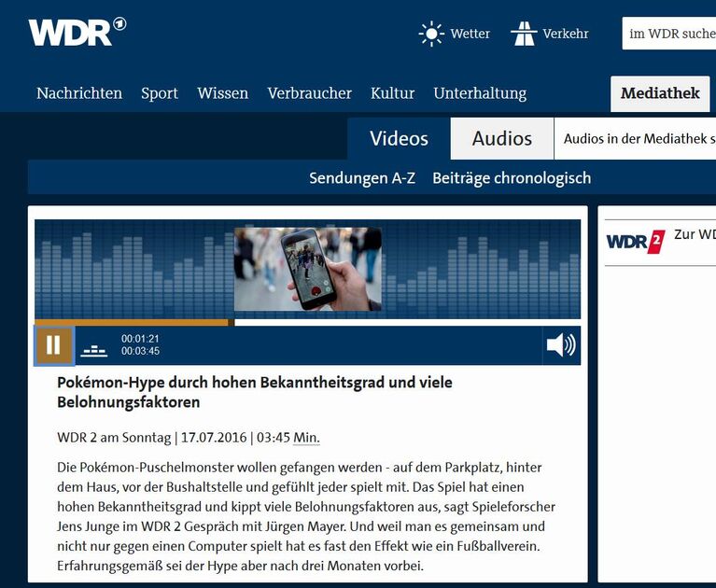Screen dimensions: 716x588
Task: Click the total duration 00:03:45
Action: point(140,351)
